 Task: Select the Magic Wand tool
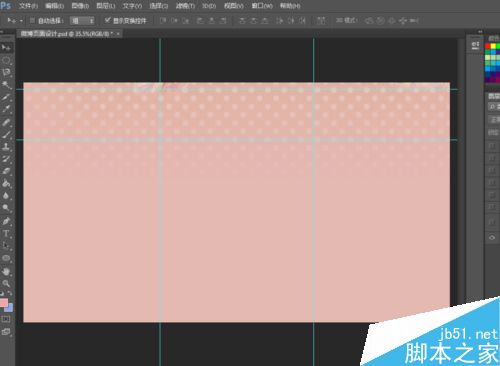[x=6, y=85]
